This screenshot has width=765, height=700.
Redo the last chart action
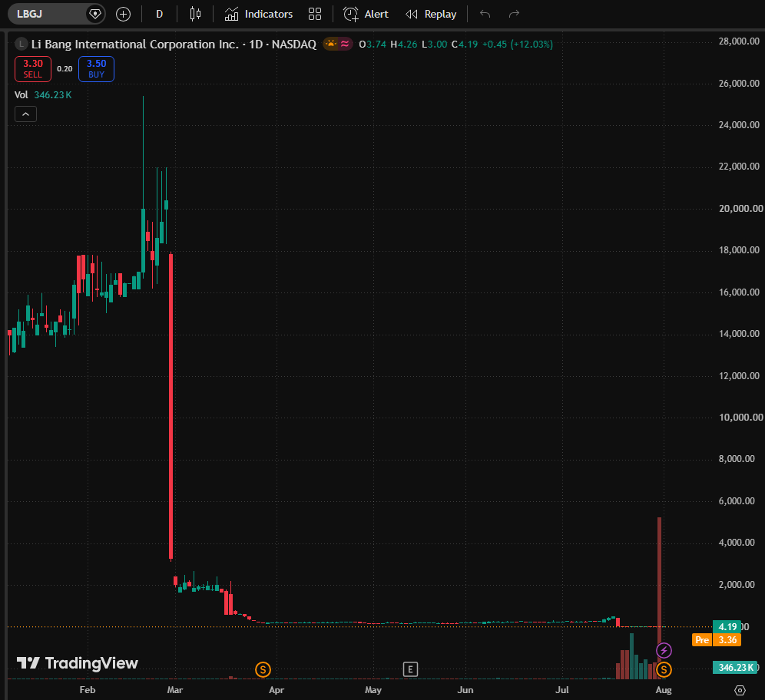(x=514, y=14)
